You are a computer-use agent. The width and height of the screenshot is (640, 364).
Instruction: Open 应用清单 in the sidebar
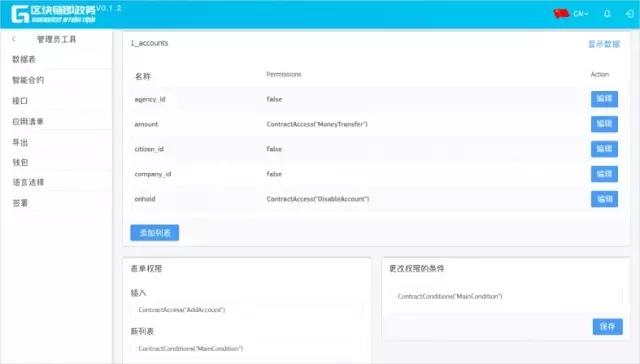28,122
